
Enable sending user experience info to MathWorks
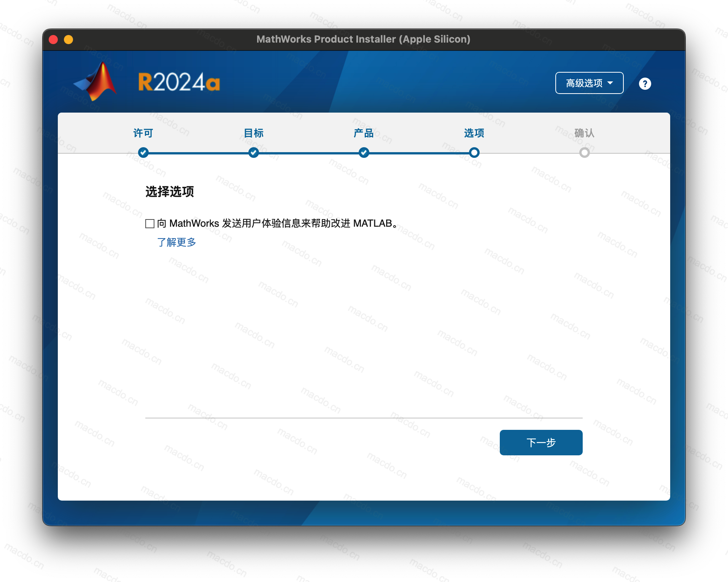pyautogui.click(x=149, y=224)
